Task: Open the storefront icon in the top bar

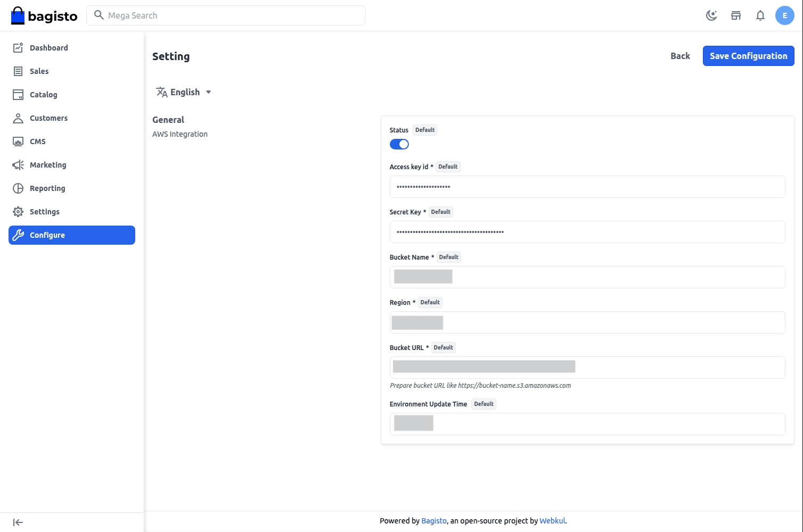Action: coord(736,15)
